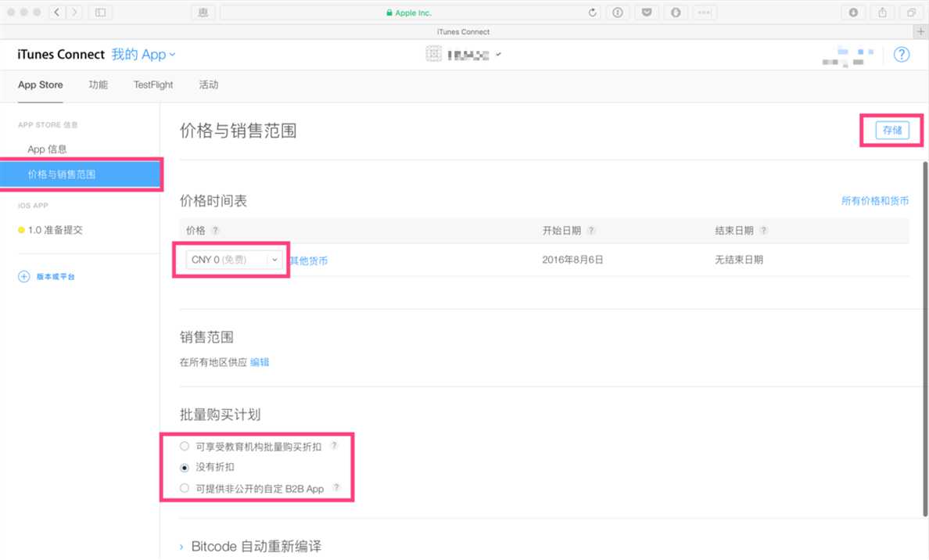Screen dimensions: 929x560
Task: Select 可提供非公开的自定 B2B App radio button
Action: (185, 488)
